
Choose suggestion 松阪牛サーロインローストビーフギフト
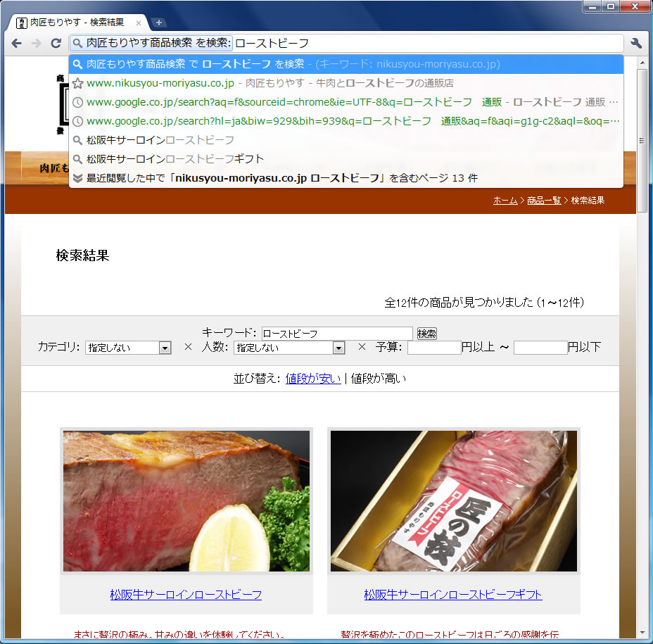(345, 158)
